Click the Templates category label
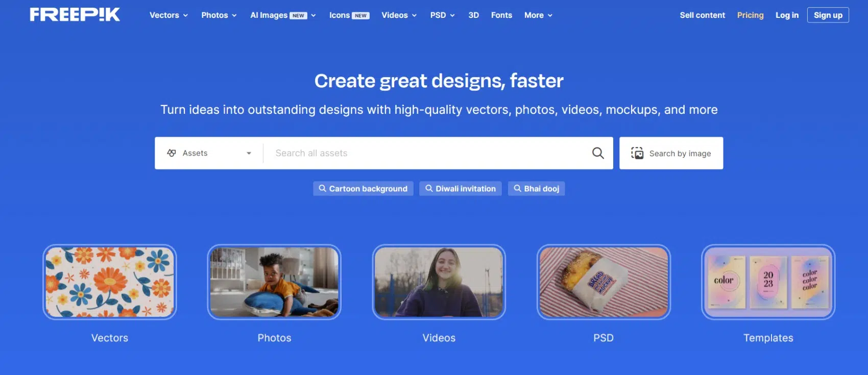Viewport: 868px width, 375px height. click(768, 338)
